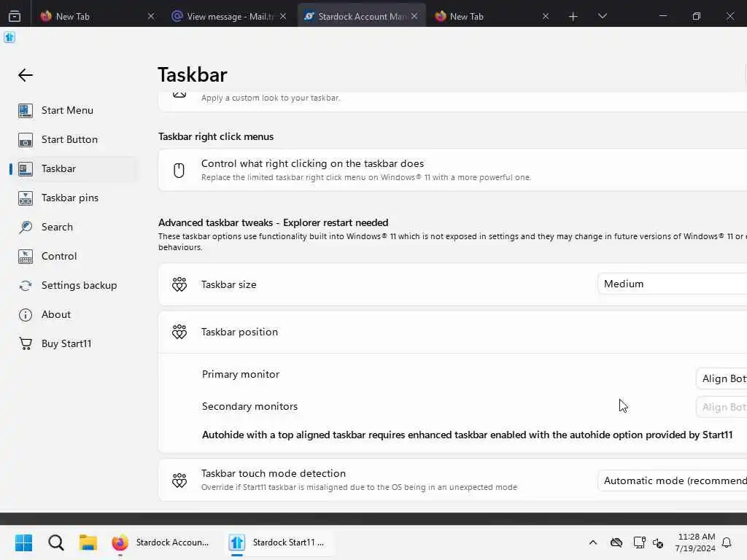
Task: Switch to the last New Tab browser tab
Action: 486,16
